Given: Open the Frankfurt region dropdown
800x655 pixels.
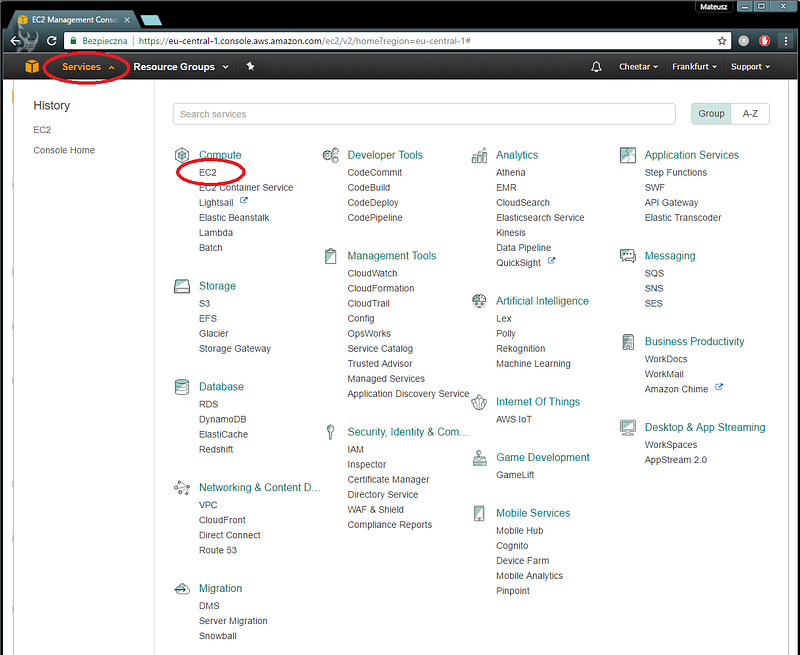Looking at the screenshot, I should [x=694, y=67].
